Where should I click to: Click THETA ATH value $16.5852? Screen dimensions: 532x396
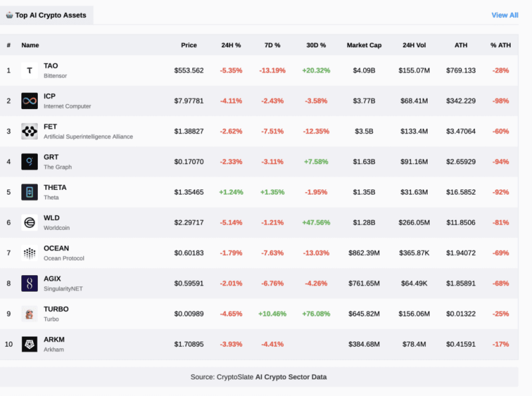[x=461, y=192]
